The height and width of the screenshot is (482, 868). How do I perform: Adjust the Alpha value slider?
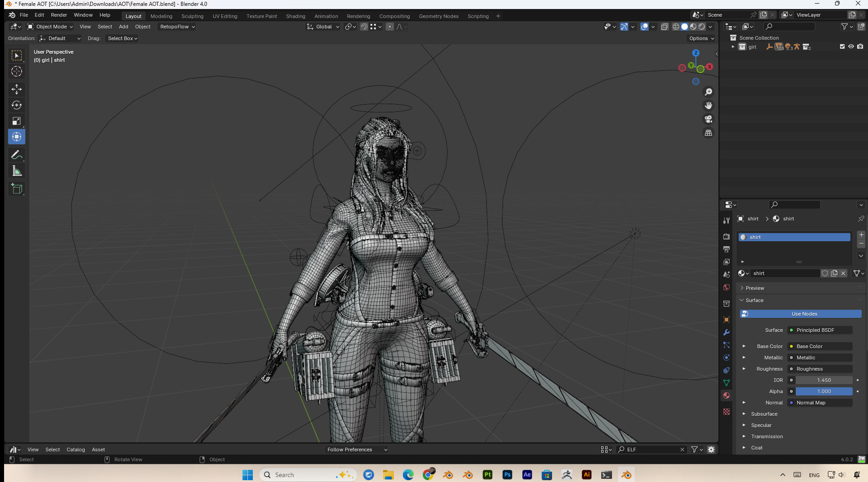pyautogui.click(x=824, y=391)
